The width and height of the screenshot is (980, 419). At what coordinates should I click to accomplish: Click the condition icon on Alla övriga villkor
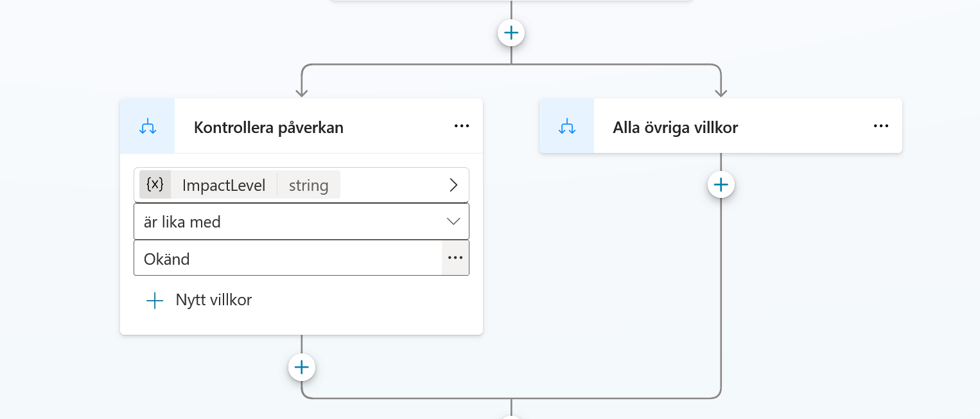pyautogui.click(x=567, y=127)
